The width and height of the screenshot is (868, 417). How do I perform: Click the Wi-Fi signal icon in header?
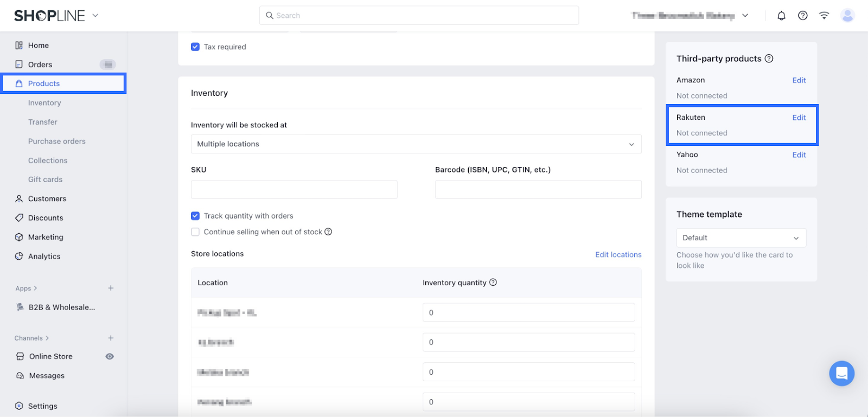(x=824, y=16)
